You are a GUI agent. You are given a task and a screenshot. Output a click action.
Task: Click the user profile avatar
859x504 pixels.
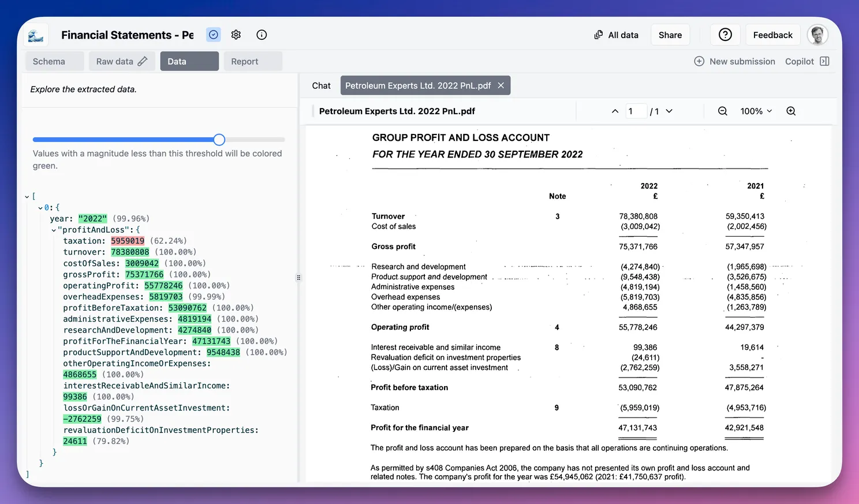tap(817, 35)
